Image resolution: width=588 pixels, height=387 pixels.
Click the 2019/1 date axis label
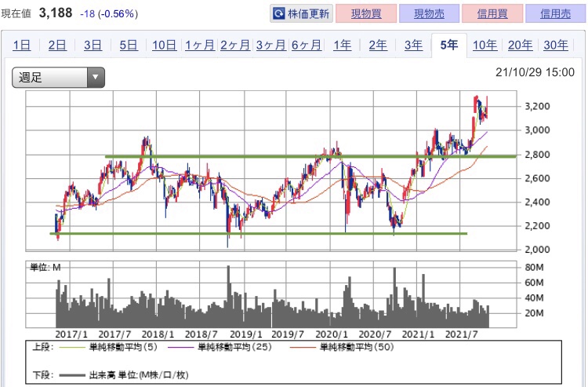pos(246,334)
